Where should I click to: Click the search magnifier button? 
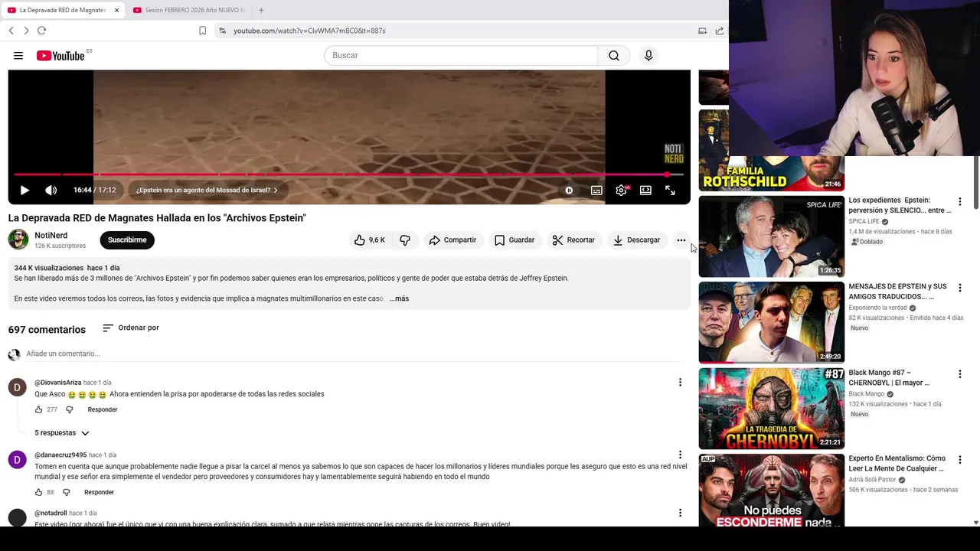tap(614, 56)
